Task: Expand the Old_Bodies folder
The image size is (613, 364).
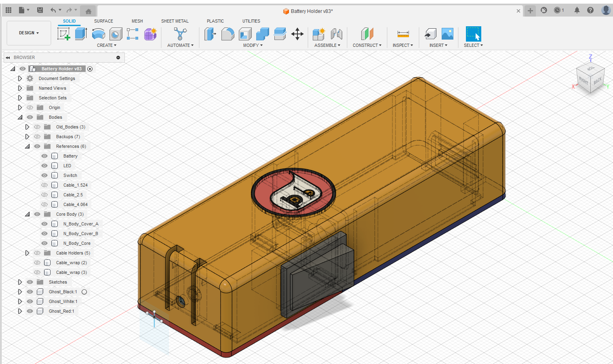Action: 27,127
